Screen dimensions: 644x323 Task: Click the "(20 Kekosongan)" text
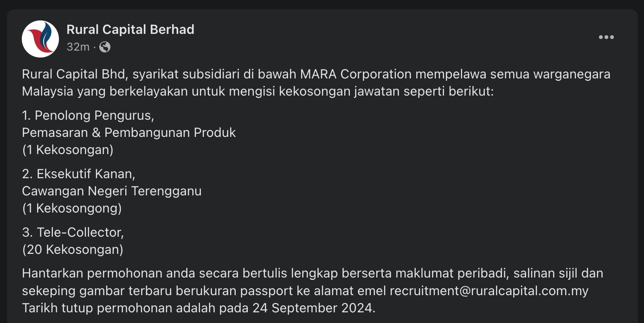72,250
